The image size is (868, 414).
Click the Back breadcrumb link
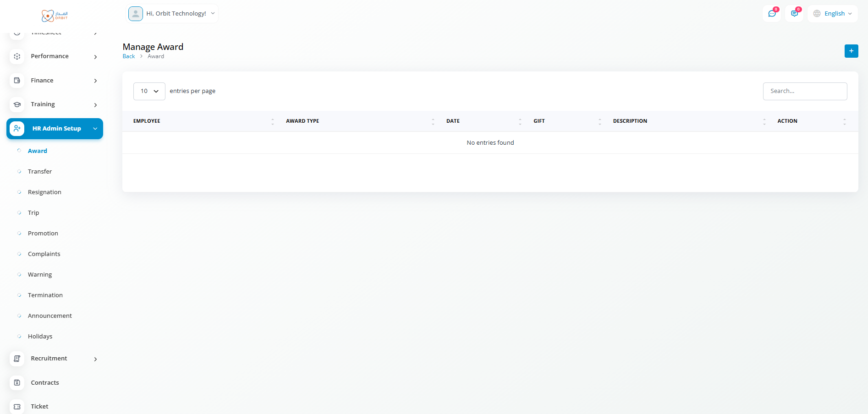tap(129, 56)
